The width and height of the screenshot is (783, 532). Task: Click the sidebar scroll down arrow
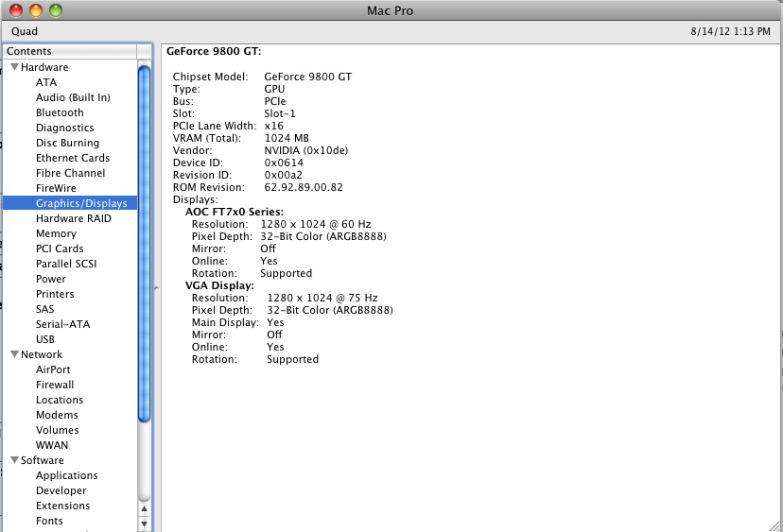coord(144,523)
